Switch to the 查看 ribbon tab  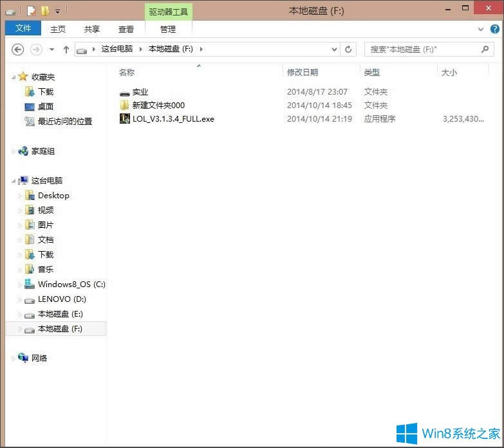pos(126,29)
